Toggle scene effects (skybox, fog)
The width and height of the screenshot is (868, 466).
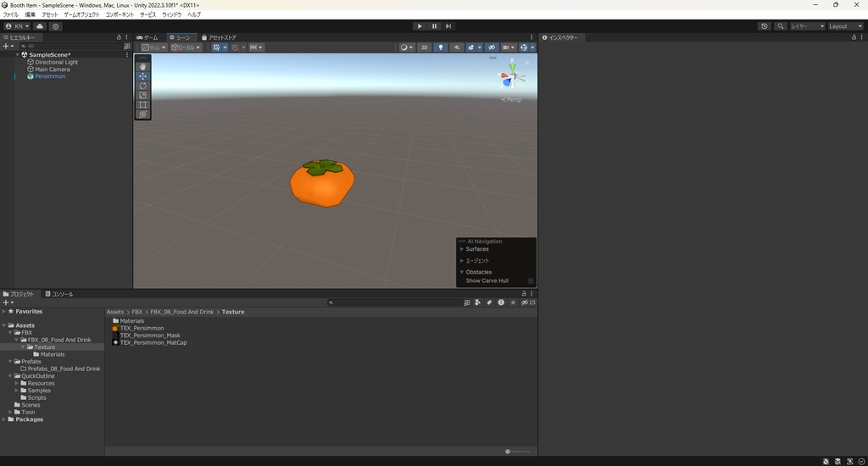471,47
